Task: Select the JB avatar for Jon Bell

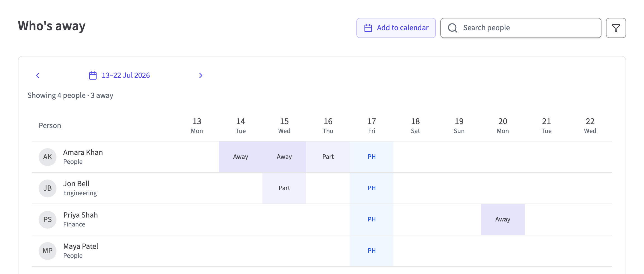Action: click(x=48, y=188)
